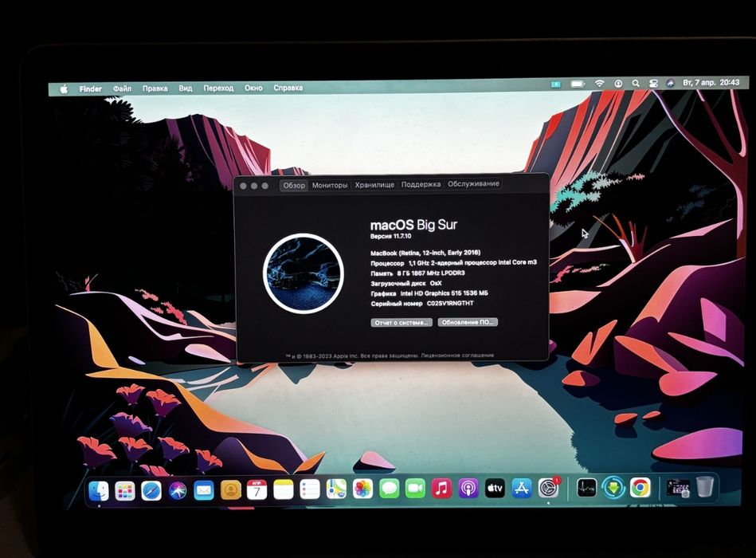Close the About This Mac window

[x=244, y=187]
